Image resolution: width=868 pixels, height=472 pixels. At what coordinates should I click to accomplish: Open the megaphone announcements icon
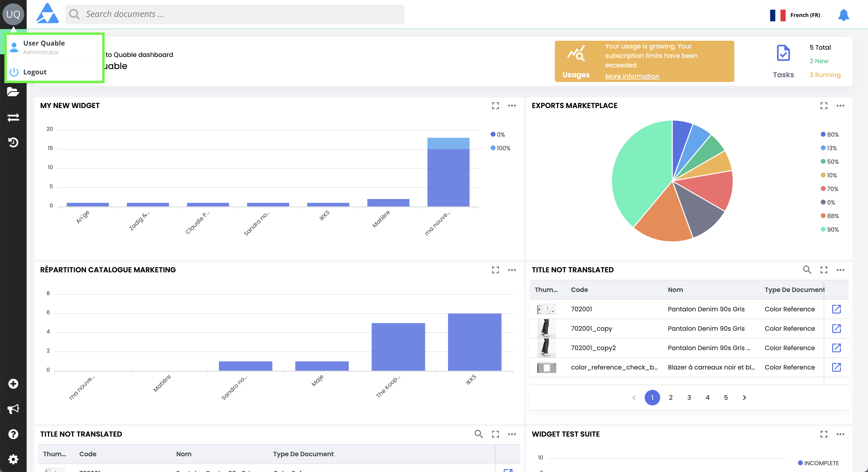click(x=13, y=409)
